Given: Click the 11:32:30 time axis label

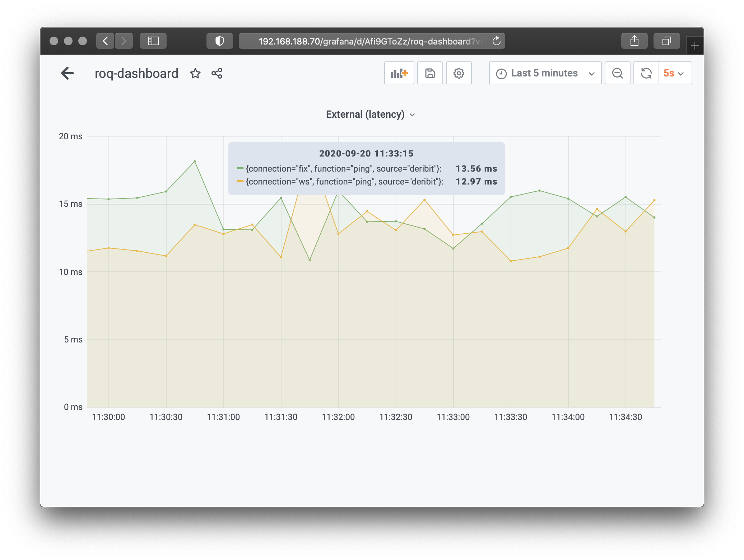Looking at the screenshot, I should pyautogui.click(x=396, y=417).
